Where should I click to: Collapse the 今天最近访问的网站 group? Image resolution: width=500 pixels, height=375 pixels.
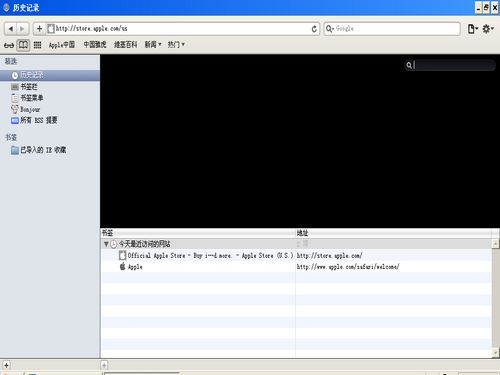(x=106, y=244)
